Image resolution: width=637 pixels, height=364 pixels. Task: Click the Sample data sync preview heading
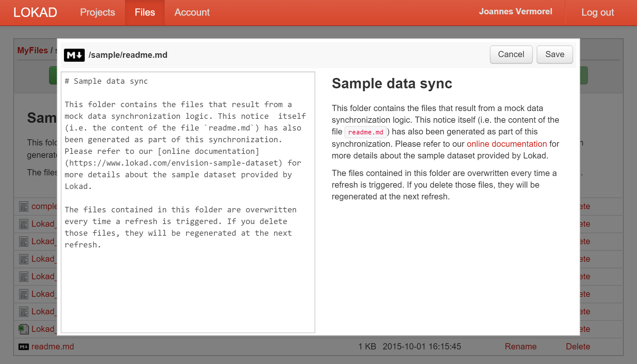coord(392,83)
